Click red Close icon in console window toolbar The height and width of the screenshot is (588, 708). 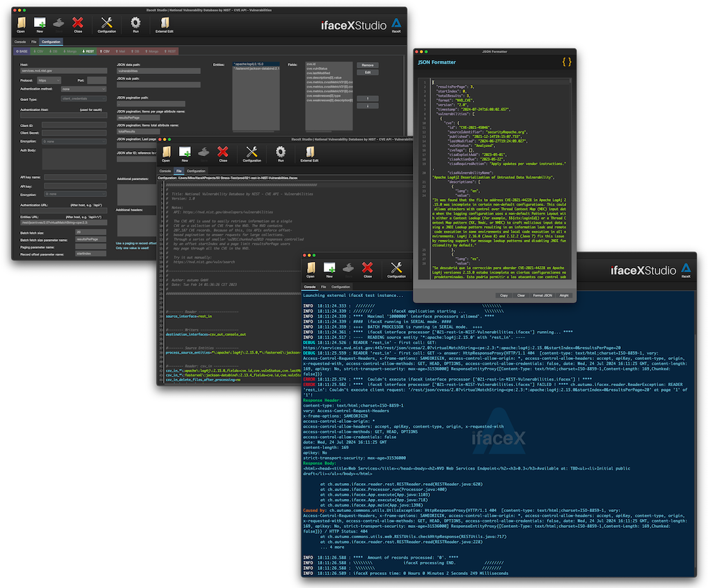367,269
